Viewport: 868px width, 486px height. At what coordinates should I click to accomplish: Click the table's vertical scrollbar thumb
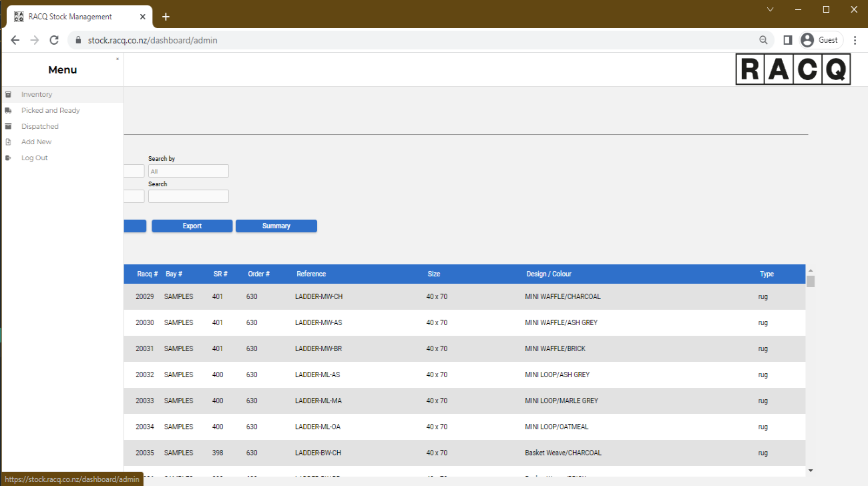pos(811,281)
